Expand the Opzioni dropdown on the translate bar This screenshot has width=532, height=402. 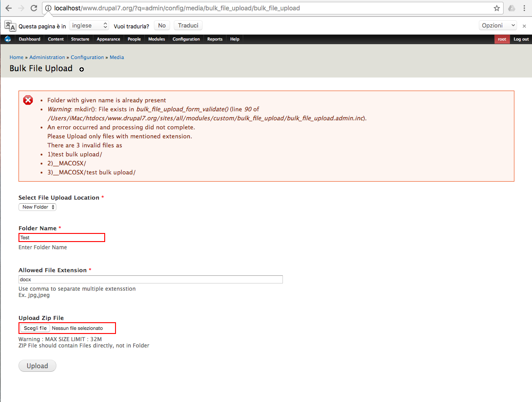(498, 25)
